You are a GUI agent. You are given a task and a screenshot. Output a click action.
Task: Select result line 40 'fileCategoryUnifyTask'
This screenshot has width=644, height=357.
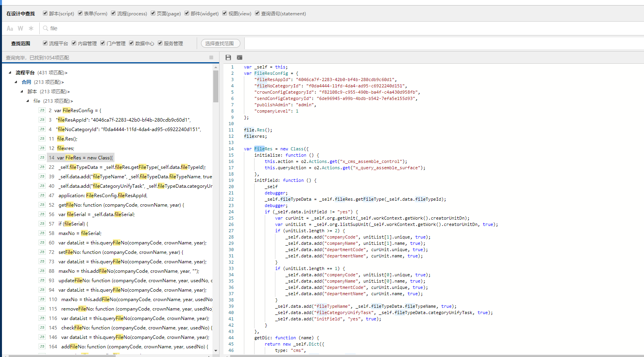(135, 186)
